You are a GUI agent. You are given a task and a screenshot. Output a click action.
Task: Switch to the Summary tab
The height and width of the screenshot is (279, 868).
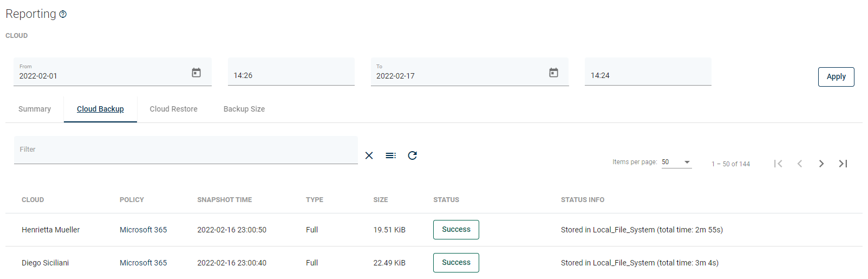35,109
